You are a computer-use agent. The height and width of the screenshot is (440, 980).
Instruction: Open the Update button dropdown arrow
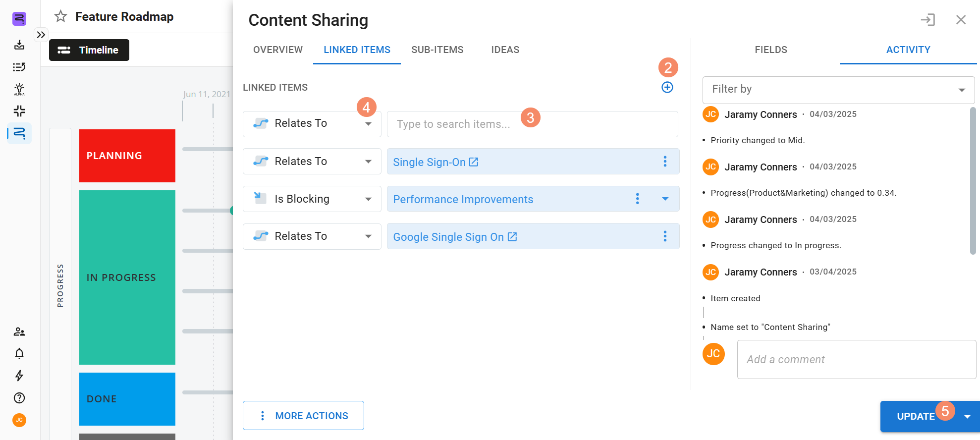(x=967, y=417)
